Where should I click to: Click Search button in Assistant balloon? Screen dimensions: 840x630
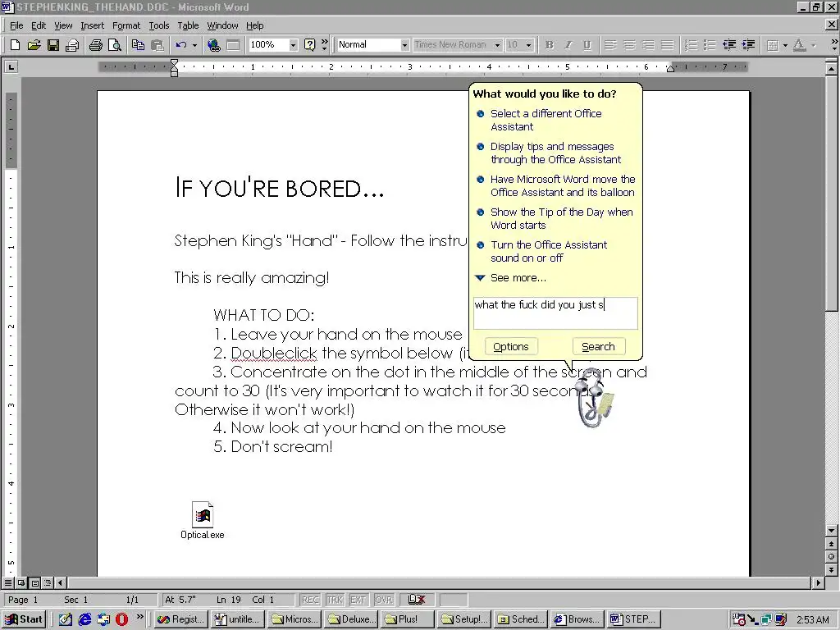(598, 347)
